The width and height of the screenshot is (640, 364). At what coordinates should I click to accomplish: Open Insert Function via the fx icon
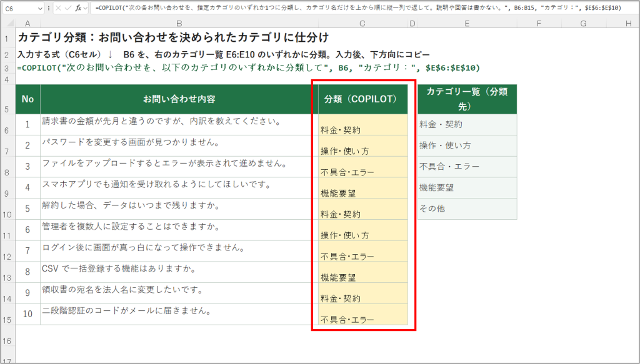tap(78, 8)
